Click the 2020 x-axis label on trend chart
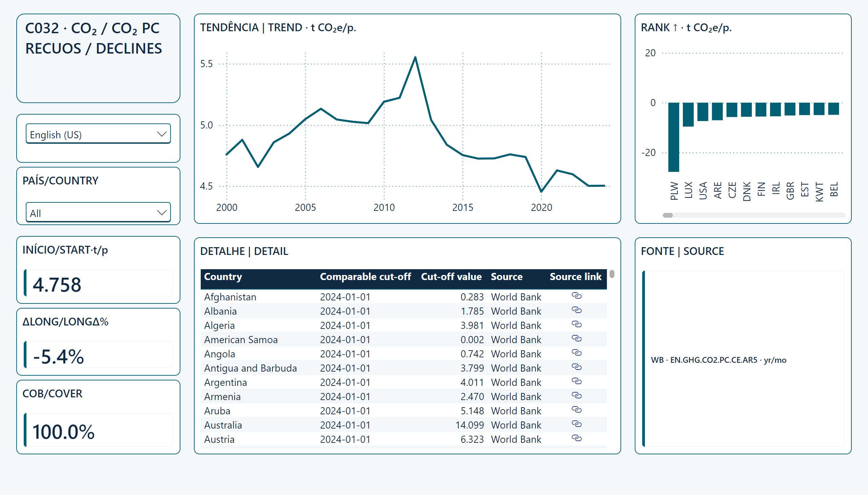868x495 pixels. pos(541,207)
